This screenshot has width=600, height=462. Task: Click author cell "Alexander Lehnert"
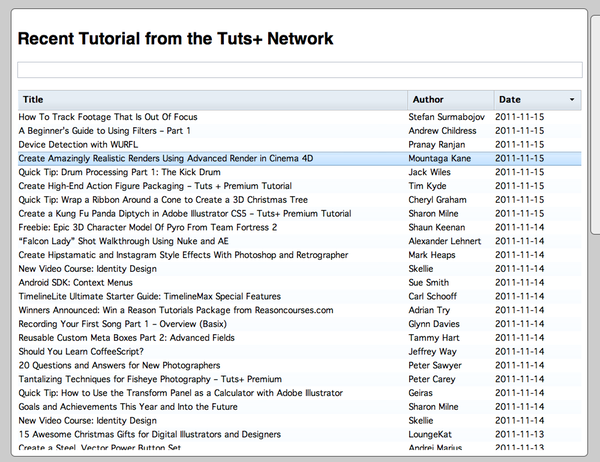coord(445,241)
